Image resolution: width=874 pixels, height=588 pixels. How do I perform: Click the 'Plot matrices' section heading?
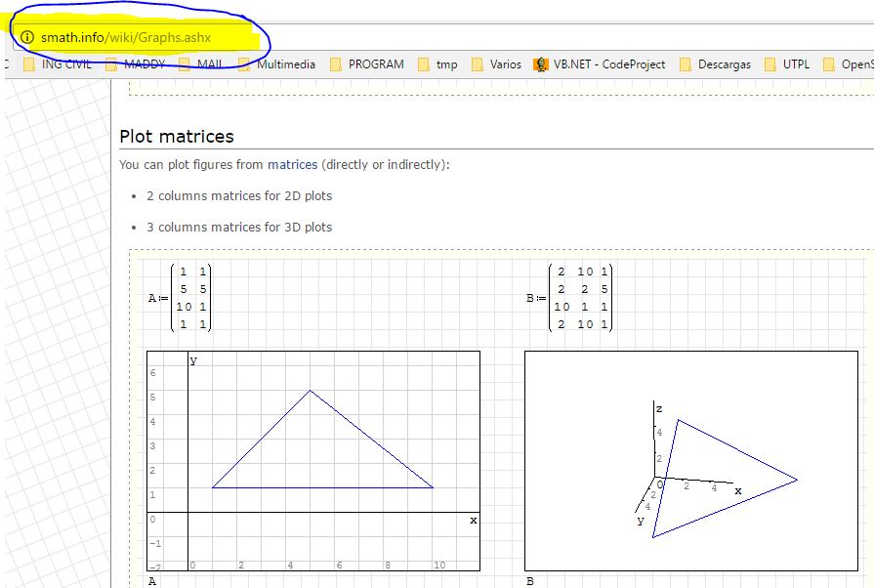pos(177,137)
